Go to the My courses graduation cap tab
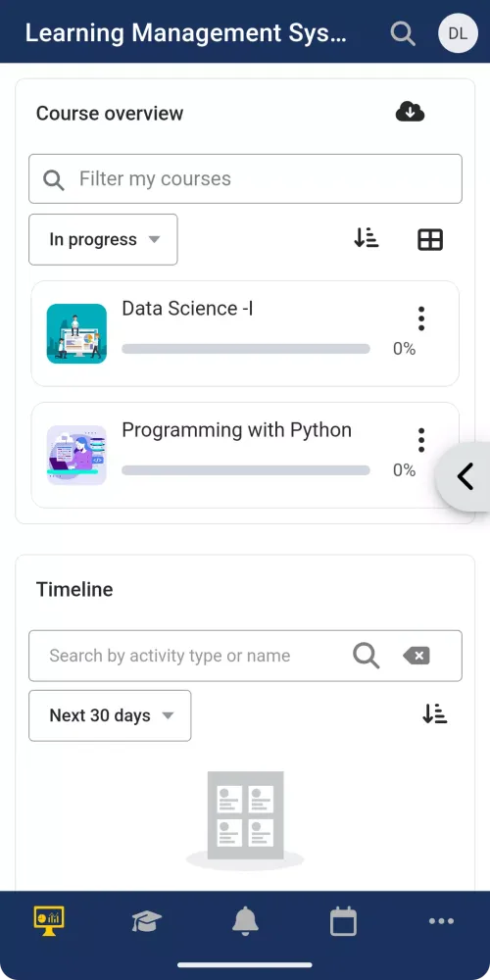 [147, 921]
